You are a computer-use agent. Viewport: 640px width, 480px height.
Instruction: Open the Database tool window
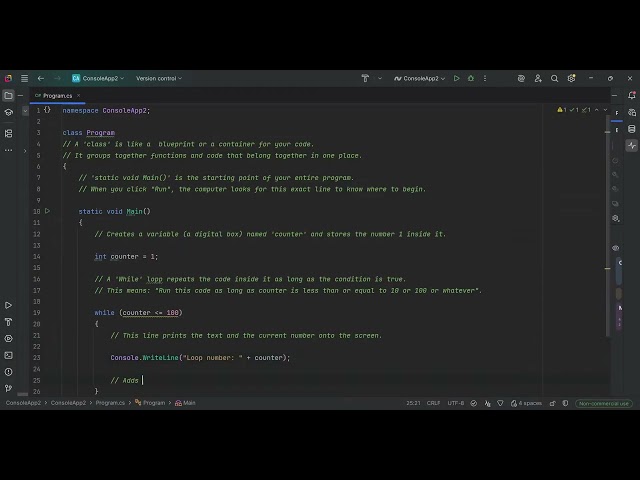[x=632, y=129]
